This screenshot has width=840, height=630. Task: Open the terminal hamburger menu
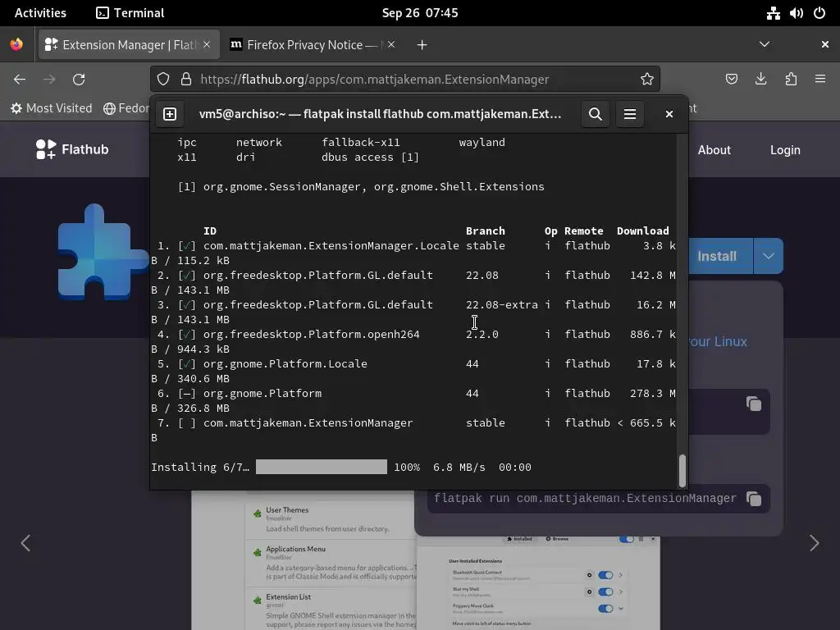[x=630, y=114]
